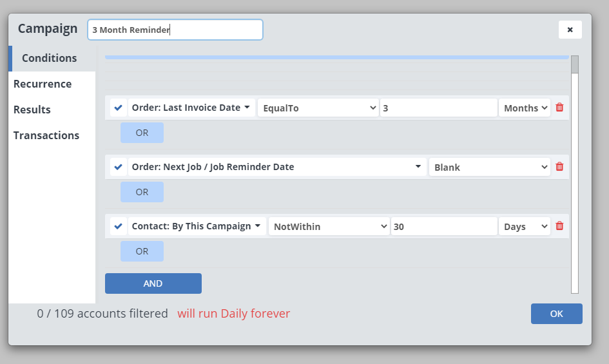Screen dimensions: 609x364
Task: Delete the Contact By This Campaign condition
Action: click(559, 226)
